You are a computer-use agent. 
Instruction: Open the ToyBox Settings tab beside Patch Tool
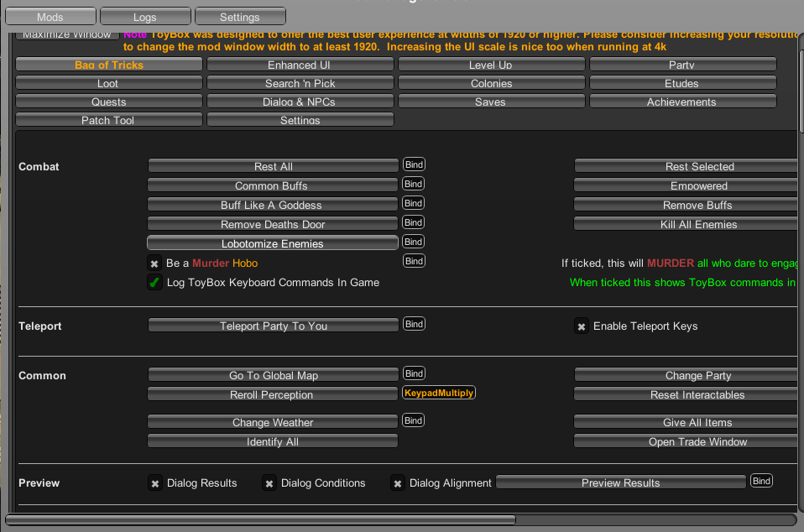tap(300, 120)
